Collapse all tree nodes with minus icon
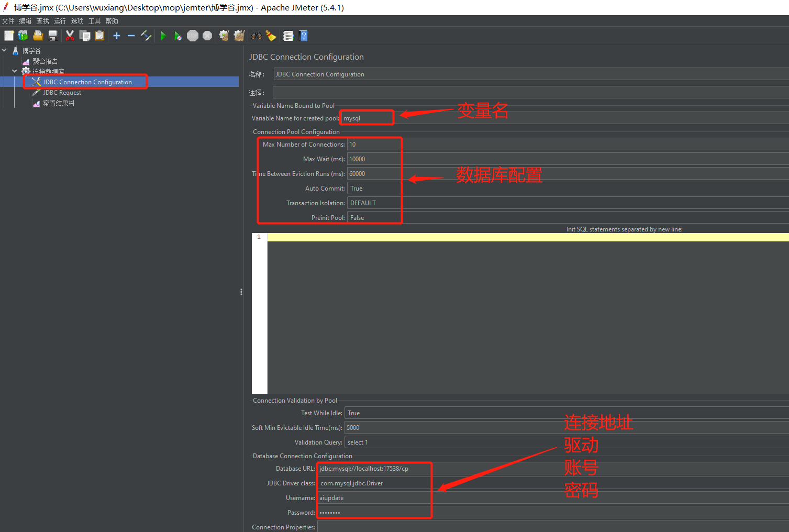 click(131, 36)
